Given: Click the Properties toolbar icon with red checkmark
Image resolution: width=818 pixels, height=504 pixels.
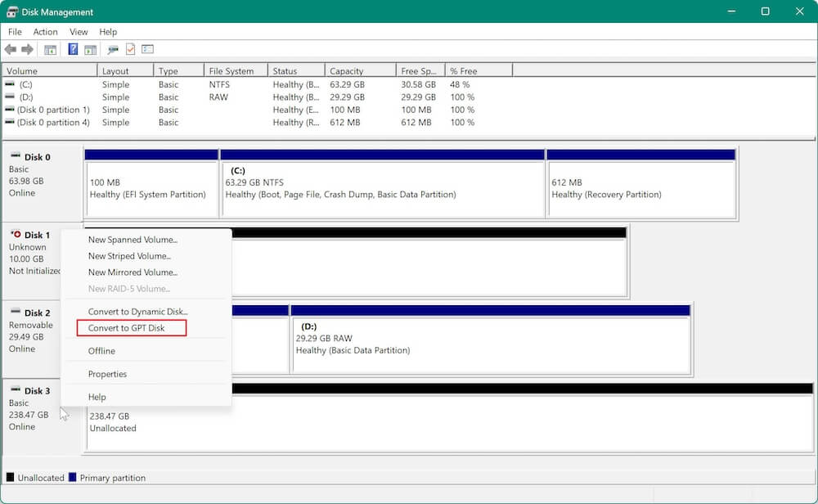Looking at the screenshot, I should click(x=130, y=48).
